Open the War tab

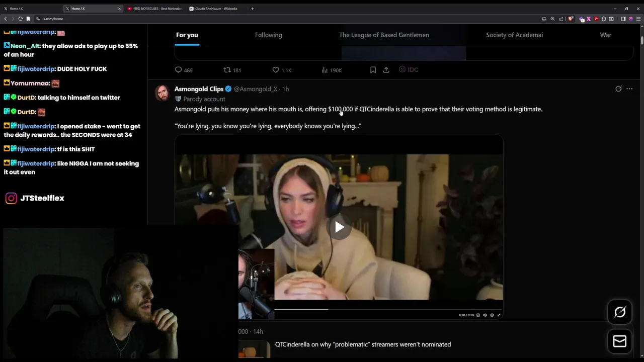coord(605,35)
